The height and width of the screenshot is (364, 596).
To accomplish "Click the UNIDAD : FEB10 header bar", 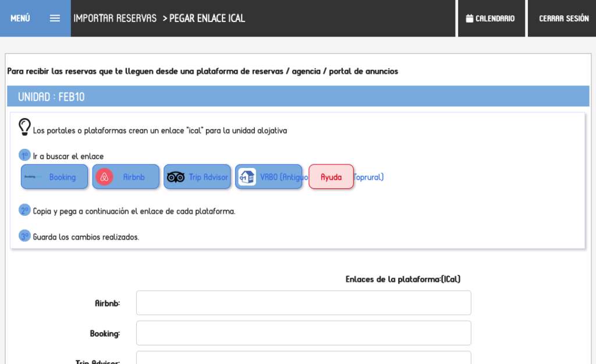I will (x=298, y=96).
